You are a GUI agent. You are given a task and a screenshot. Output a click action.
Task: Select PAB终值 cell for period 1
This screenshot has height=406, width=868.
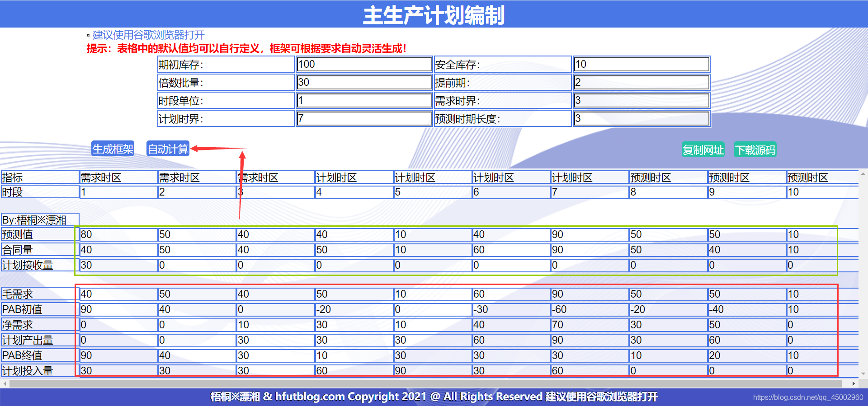[118, 355]
